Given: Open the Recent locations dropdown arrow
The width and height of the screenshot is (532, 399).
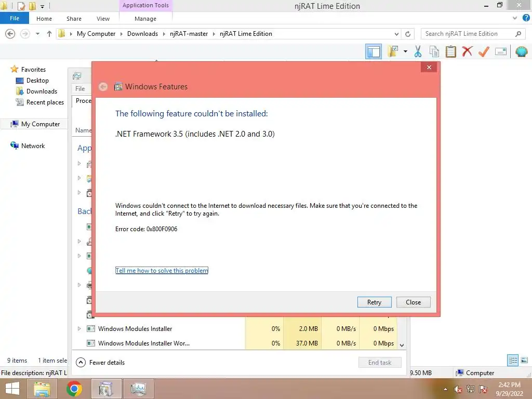Looking at the screenshot, I should 37,34.
